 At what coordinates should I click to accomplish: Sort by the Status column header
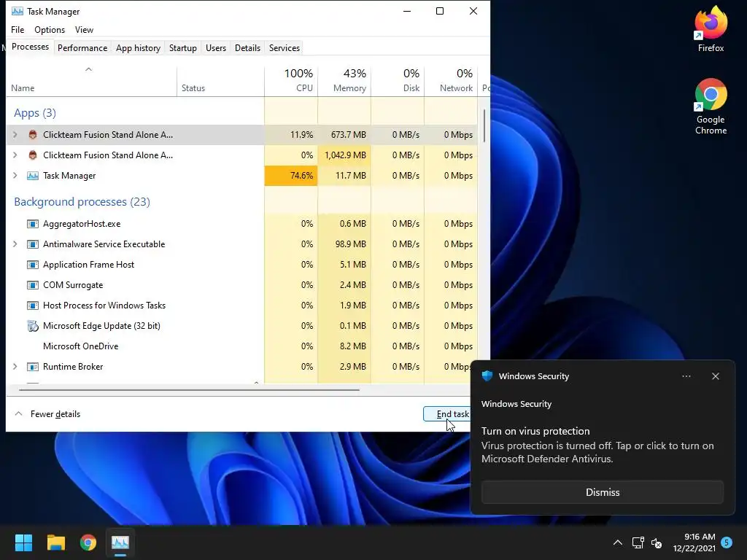pos(220,80)
